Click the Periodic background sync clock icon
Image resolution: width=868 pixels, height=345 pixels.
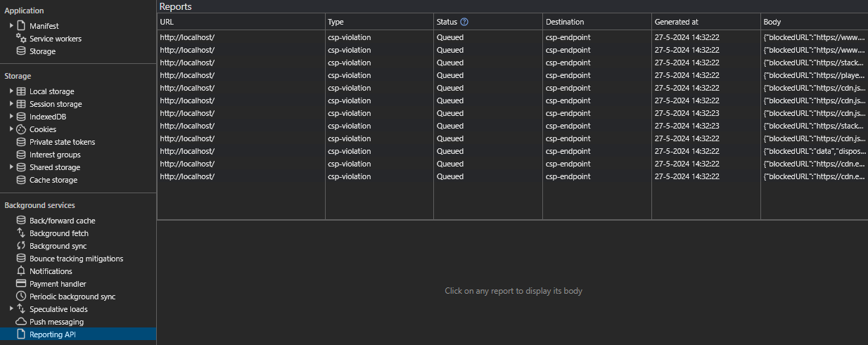coord(21,297)
